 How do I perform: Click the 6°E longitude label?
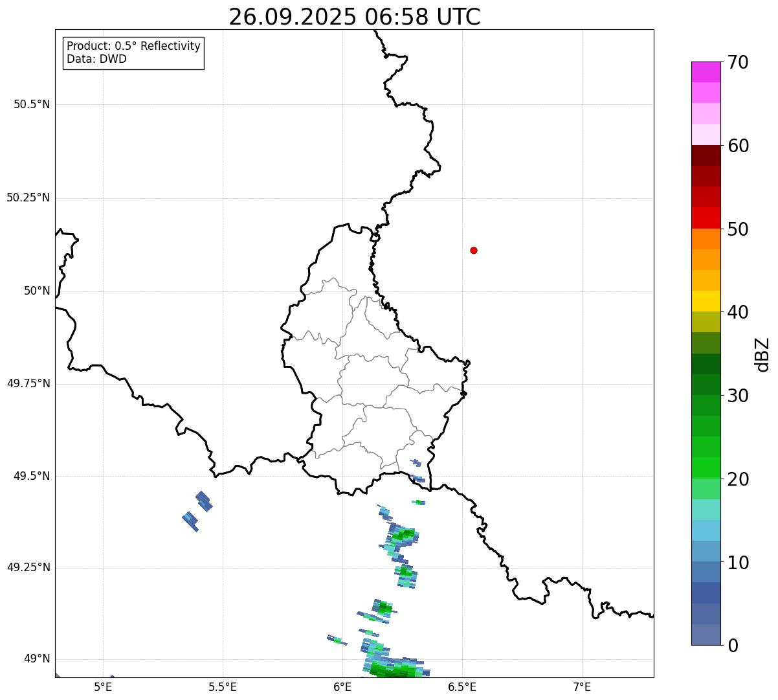coord(343,686)
